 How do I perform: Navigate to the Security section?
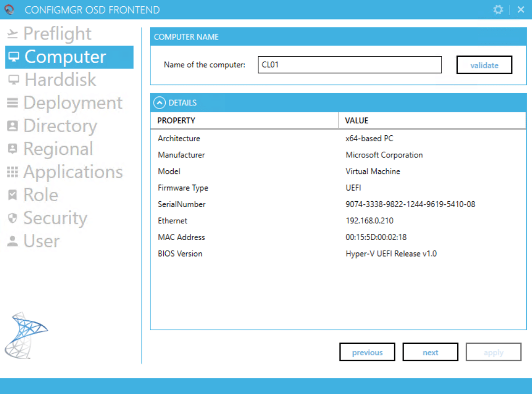click(55, 218)
